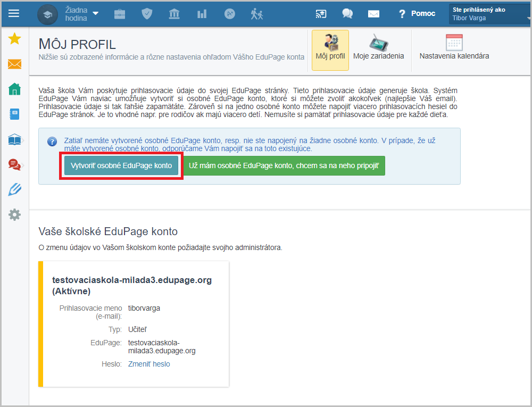The height and width of the screenshot is (407, 532).
Task: Open the blue notebook icon in sidebar
Action: tap(14, 114)
